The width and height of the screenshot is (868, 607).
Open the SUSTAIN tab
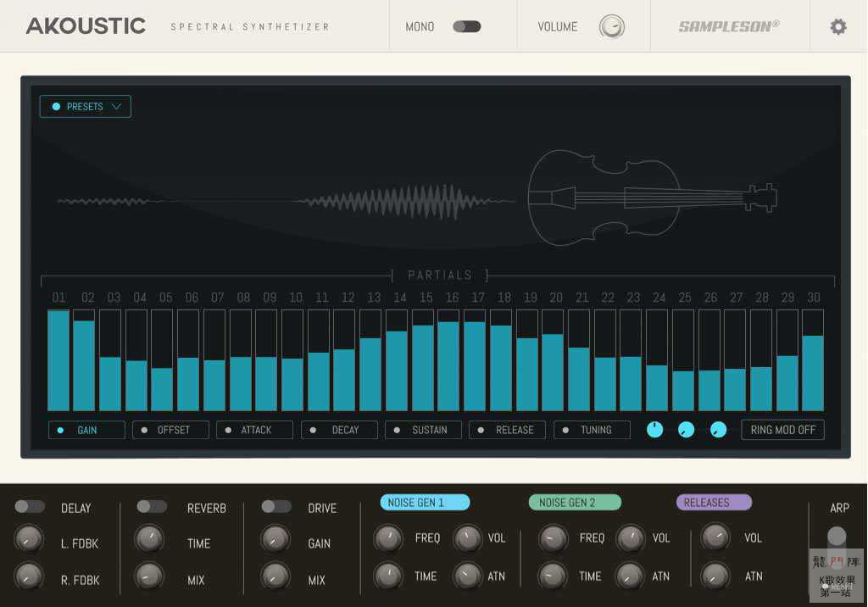[424, 430]
